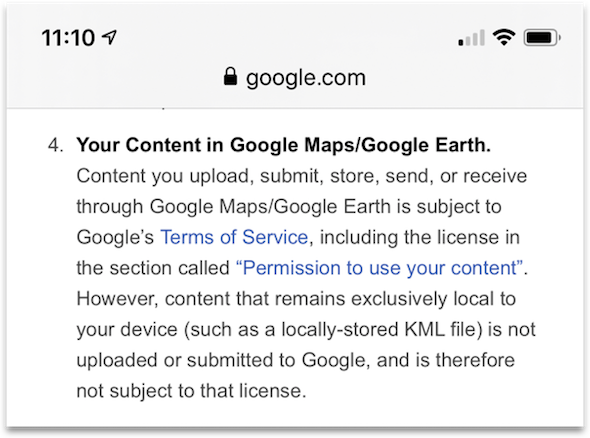Select the google.com address field
The image size is (590, 438).
click(295, 78)
